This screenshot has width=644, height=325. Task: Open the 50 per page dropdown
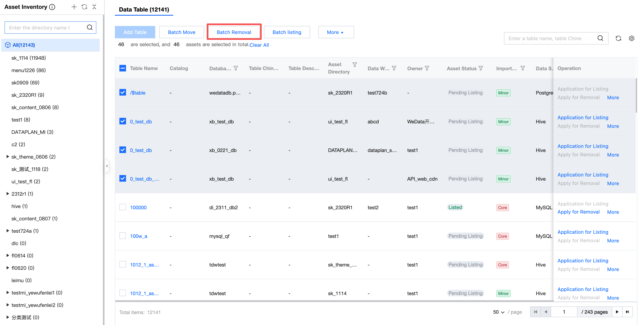(x=499, y=312)
